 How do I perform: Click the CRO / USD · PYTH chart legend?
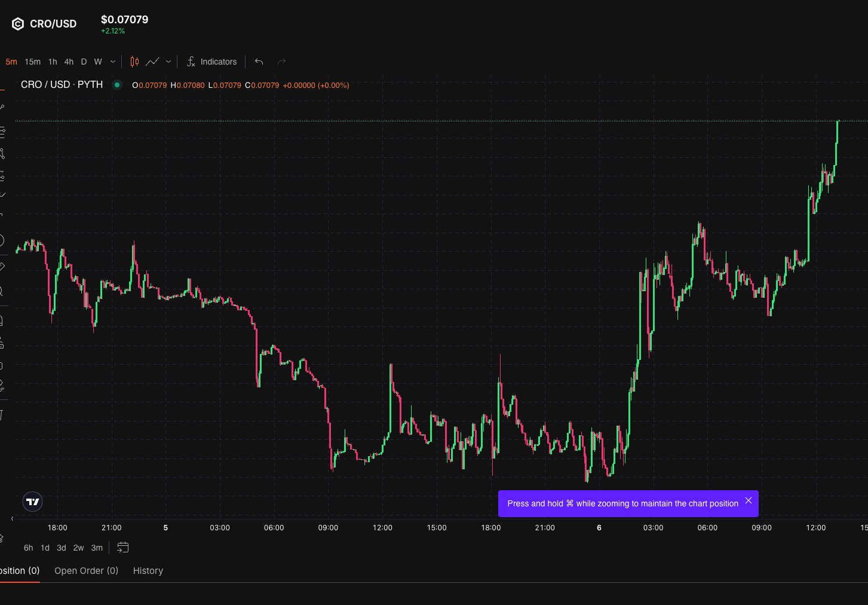click(62, 85)
